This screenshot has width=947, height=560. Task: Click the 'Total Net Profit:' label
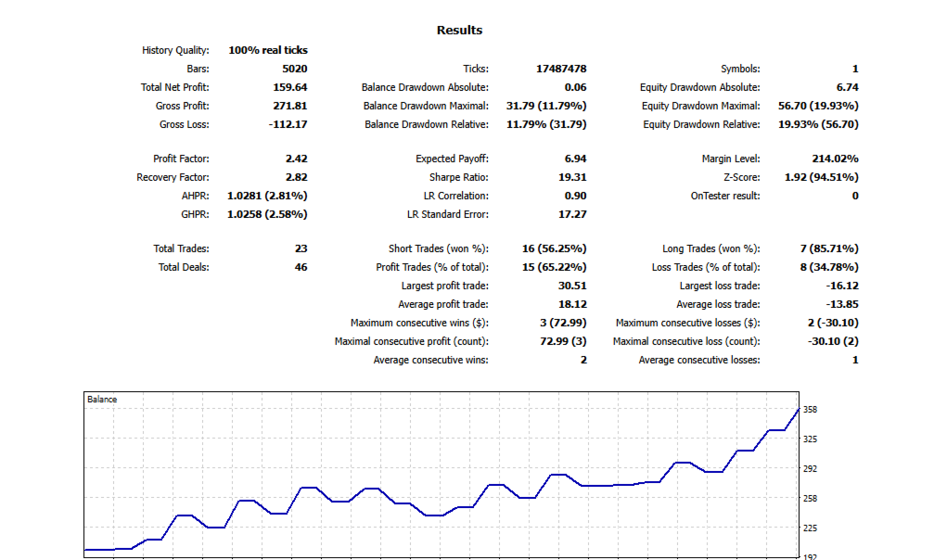click(175, 87)
